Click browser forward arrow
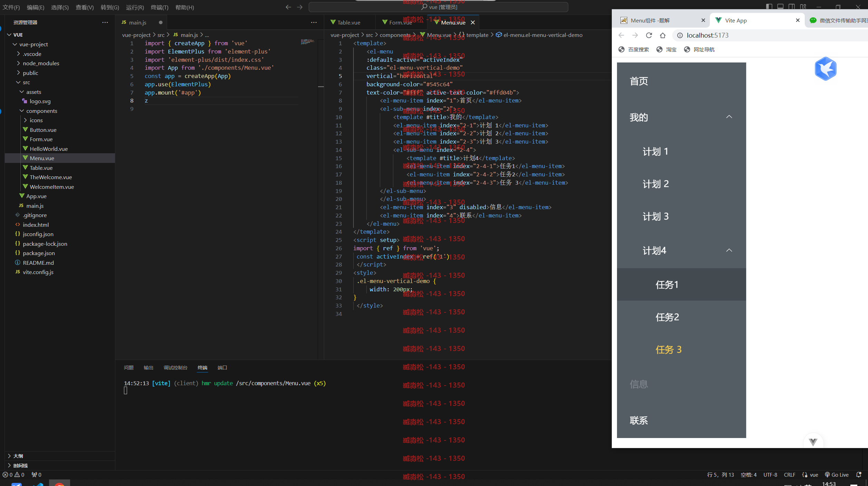868x486 pixels. 635,35
